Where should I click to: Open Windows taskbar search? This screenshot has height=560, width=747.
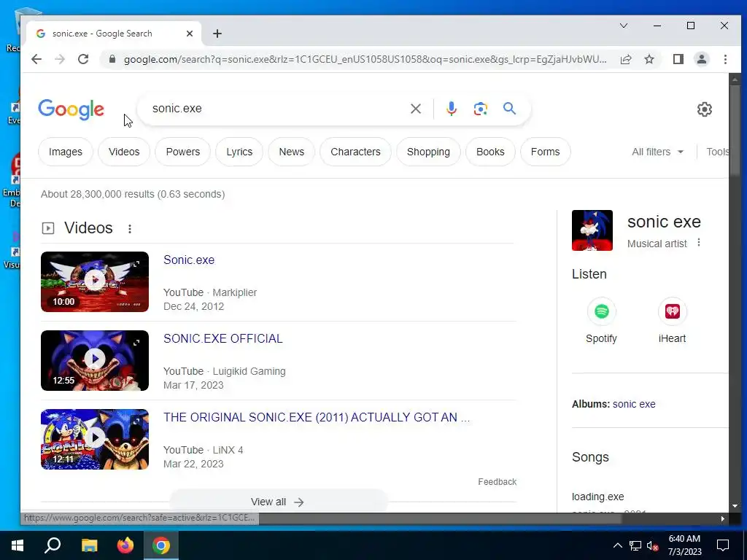click(x=53, y=545)
